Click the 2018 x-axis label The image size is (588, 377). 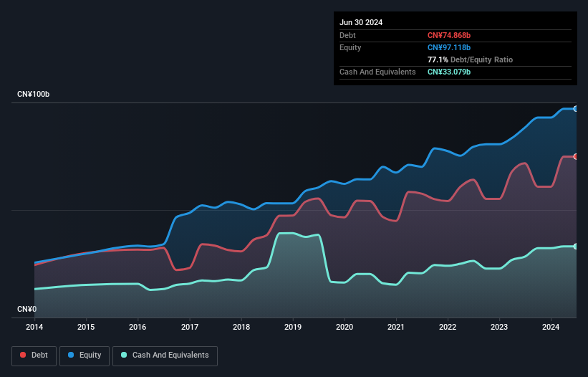pyautogui.click(x=241, y=327)
